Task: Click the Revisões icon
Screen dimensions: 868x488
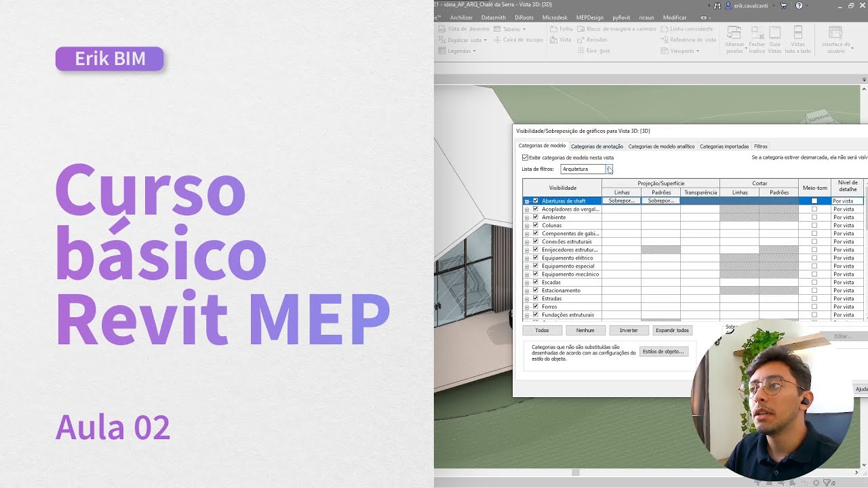Action: (581, 40)
